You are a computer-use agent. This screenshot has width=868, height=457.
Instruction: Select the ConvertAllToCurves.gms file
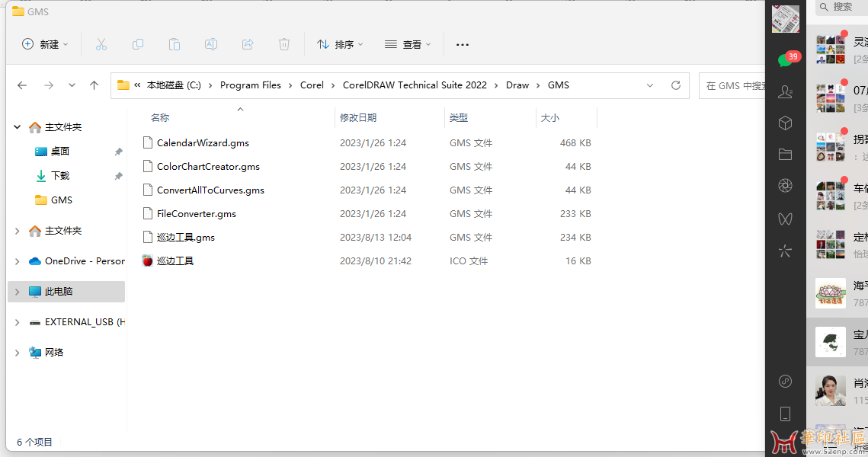point(210,190)
